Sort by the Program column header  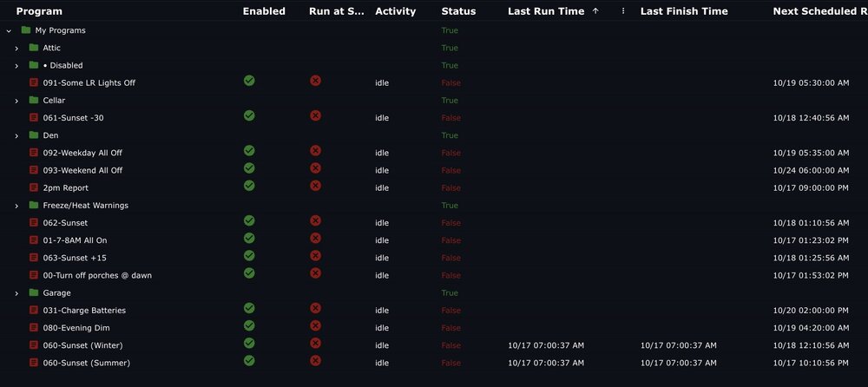[39, 11]
